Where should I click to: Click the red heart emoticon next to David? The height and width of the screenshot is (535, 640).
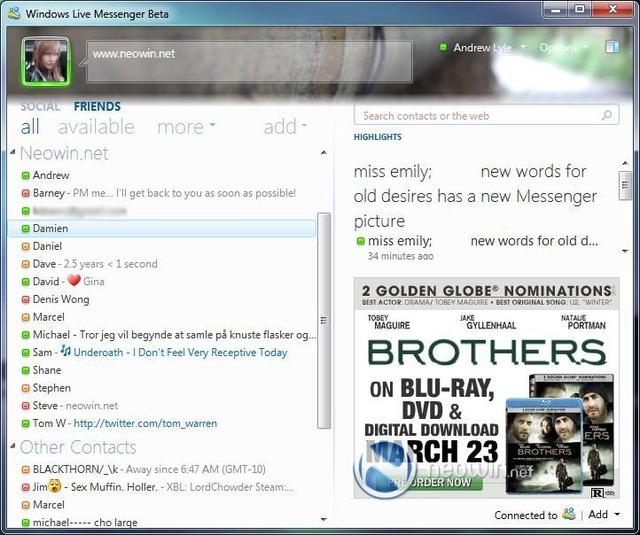coord(74,280)
